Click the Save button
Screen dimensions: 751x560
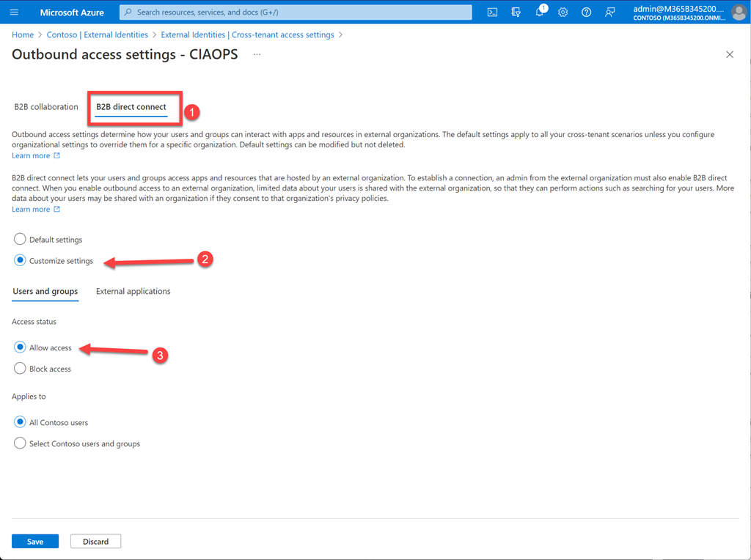point(35,542)
